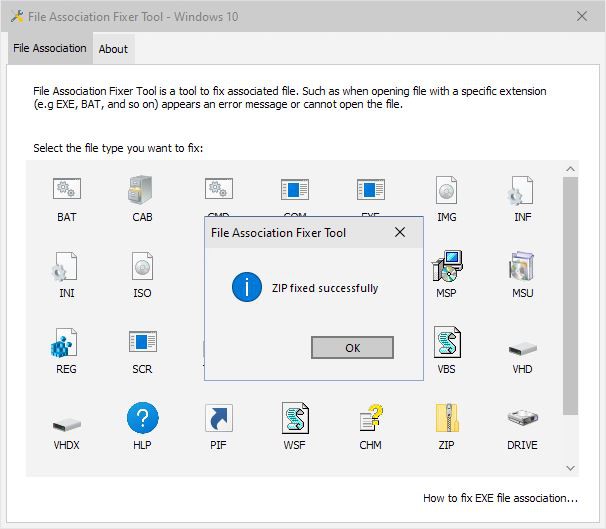The width and height of the screenshot is (606, 529).
Task: Click the CMD file type icon
Action: 219,189
